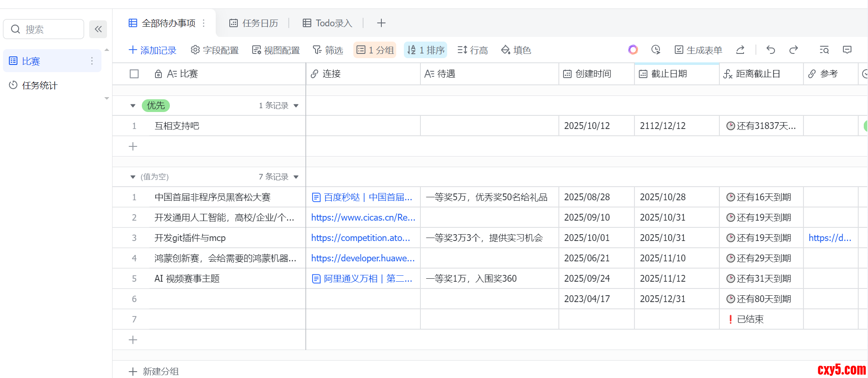Open the colorful AI assistant ring icon
Screen dimensions: 868x378
[x=633, y=50]
